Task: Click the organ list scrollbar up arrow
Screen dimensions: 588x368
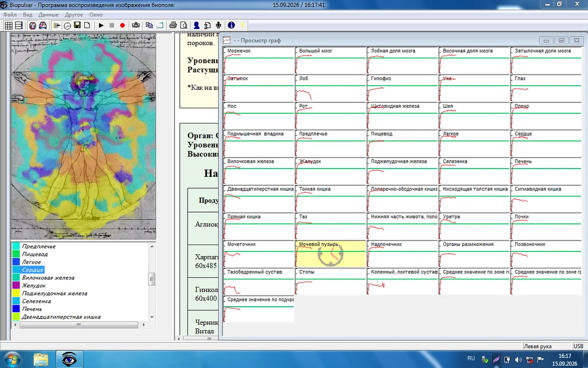Action: [152, 246]
